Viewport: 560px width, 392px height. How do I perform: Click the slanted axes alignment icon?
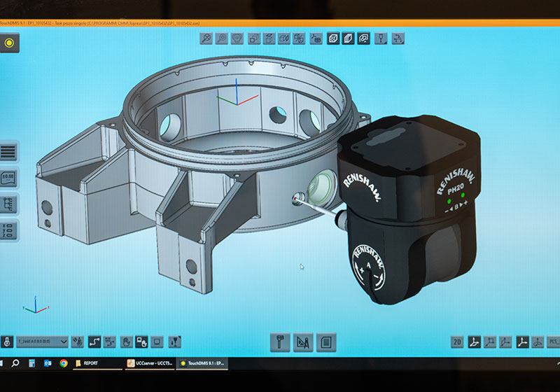point(505,342)
